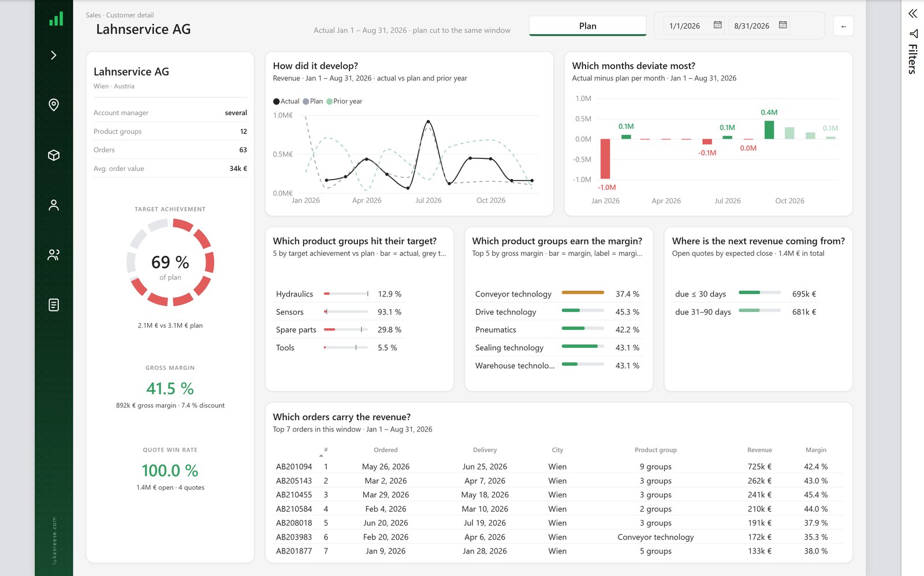Toggle the Plan legend entry
The image size is (924, 576).
point(313,101)
